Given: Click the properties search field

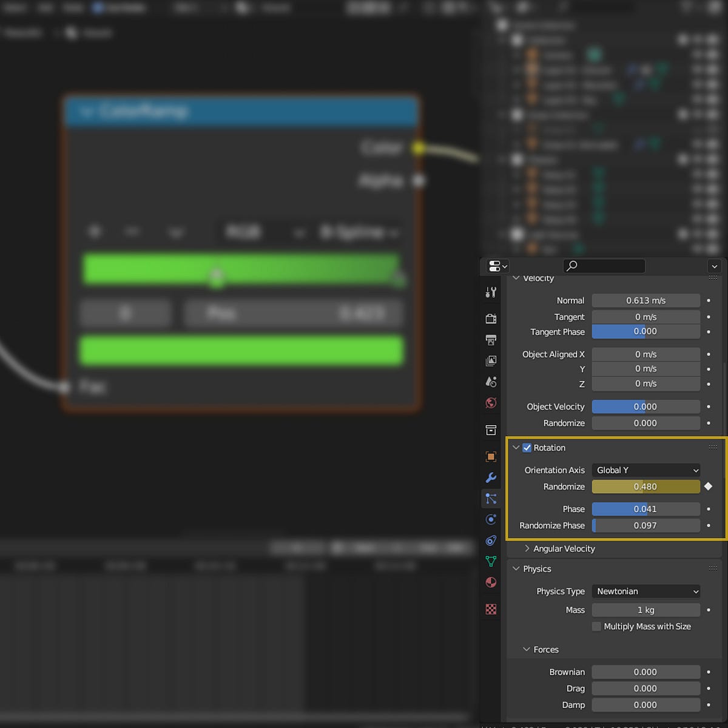Looking at the screenshot, I should point(604,266).
